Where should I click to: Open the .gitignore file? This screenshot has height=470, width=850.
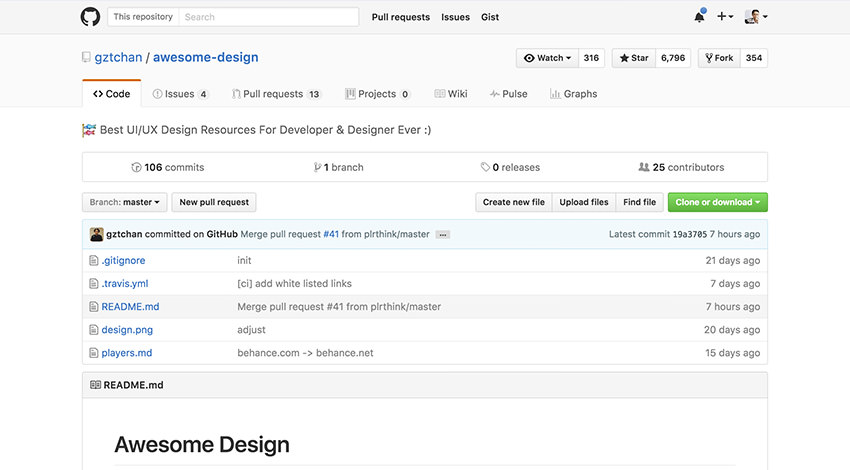pos(124,261)
